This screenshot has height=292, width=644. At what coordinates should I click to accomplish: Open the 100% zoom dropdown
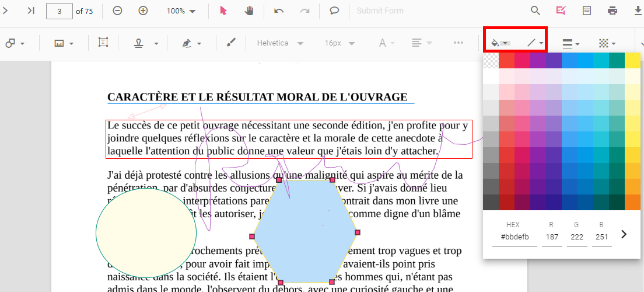181,11
